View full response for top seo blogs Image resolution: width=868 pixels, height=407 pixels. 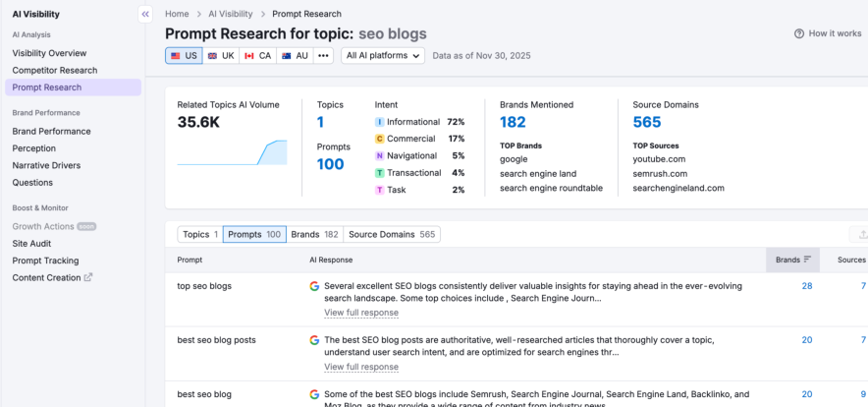click(x=360, y=313)
